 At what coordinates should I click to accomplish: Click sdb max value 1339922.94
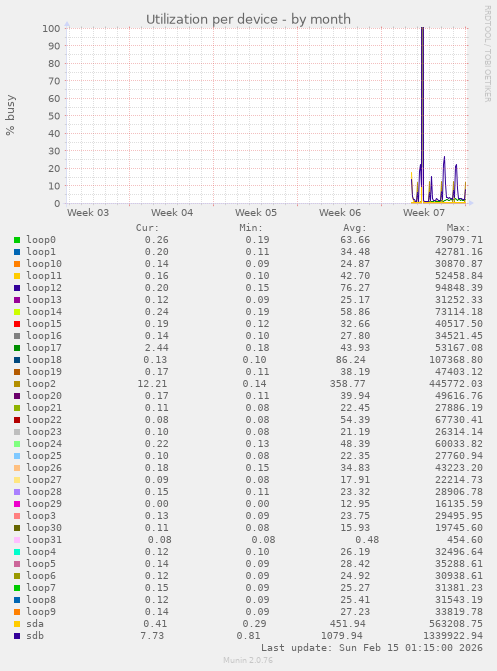tap(453, 636)
